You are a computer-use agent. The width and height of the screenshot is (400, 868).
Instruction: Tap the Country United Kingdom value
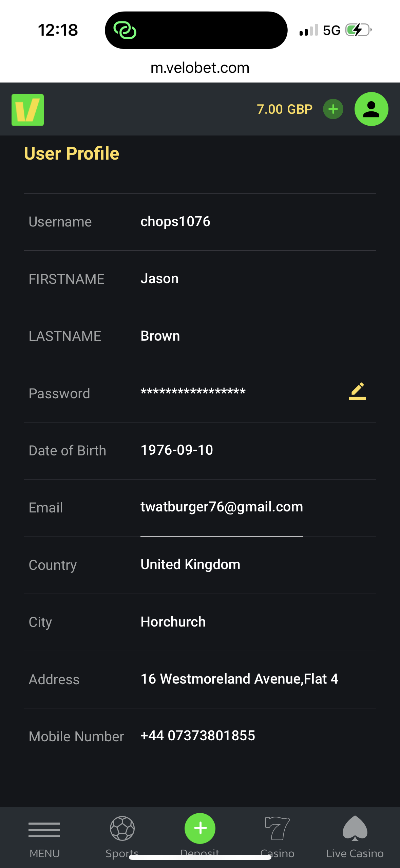pyautogui.click(x=190, y=565)
